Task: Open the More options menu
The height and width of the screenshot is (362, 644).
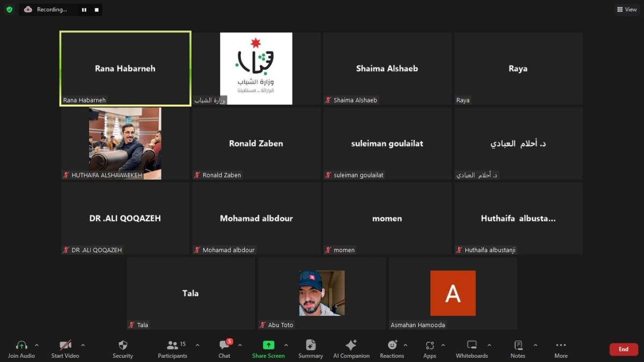Action: tap(560, 349)
